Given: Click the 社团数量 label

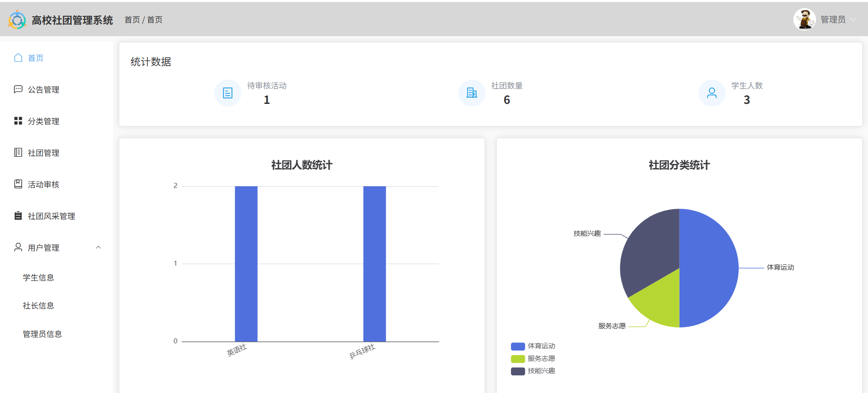Looking at the screenshot, I should [507, 85].
